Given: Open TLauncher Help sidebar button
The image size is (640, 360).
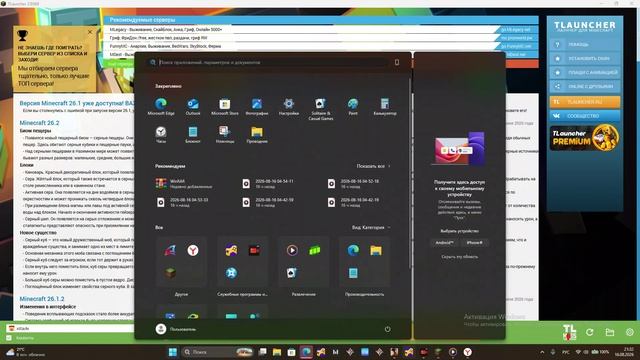Looking at the screenshot, I should click(x=584, y=44).
